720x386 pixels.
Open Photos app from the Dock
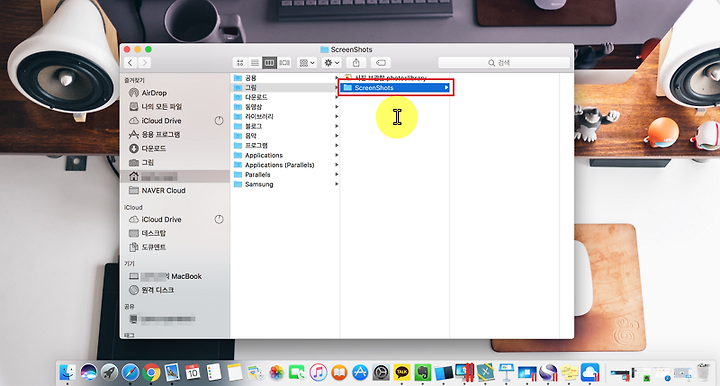(276, 372)
